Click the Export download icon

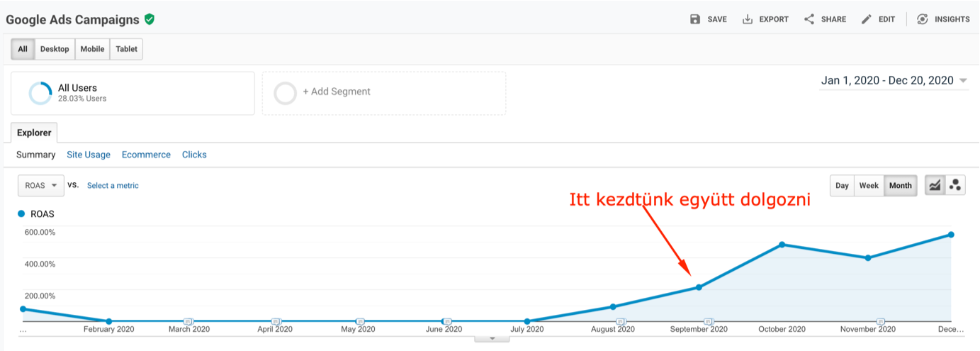click(x=747, y=19)
